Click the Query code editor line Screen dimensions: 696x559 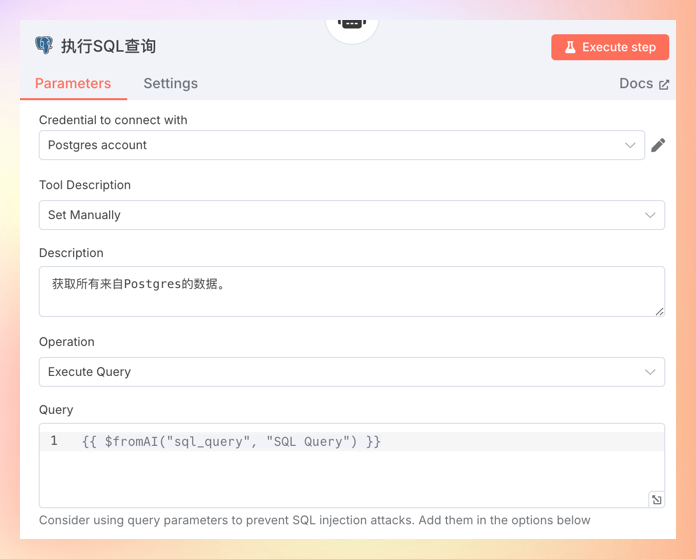click(352, 441)
